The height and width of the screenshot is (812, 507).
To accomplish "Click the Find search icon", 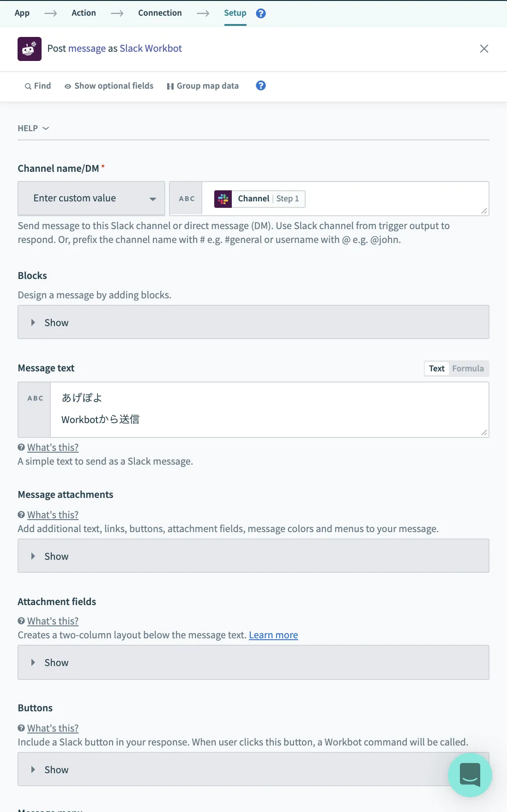I will (x=28, y=86).
